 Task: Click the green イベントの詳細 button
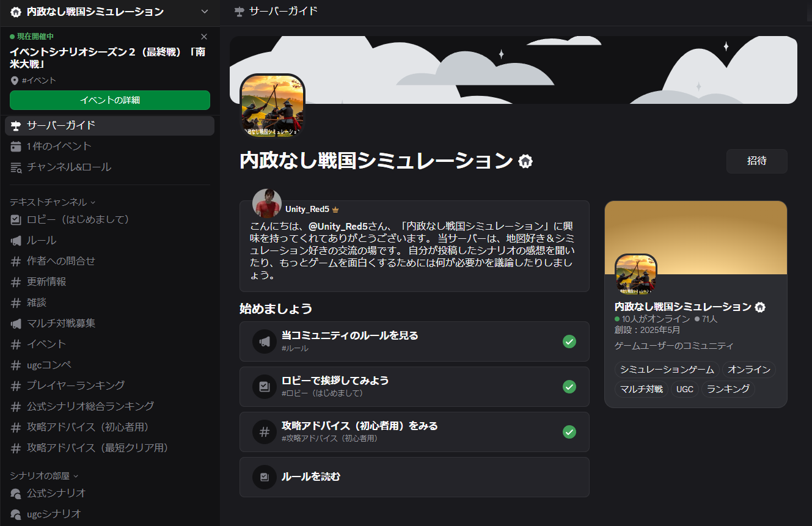109,100
